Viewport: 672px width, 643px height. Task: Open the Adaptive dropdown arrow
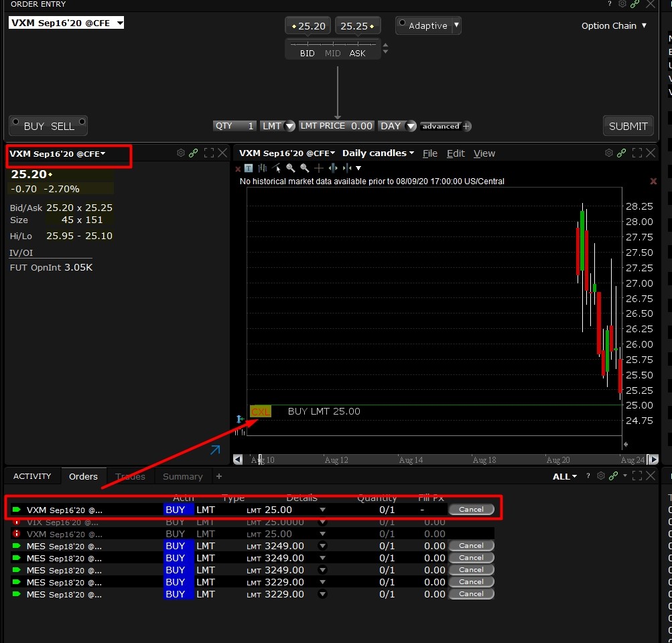click(456, 25)
